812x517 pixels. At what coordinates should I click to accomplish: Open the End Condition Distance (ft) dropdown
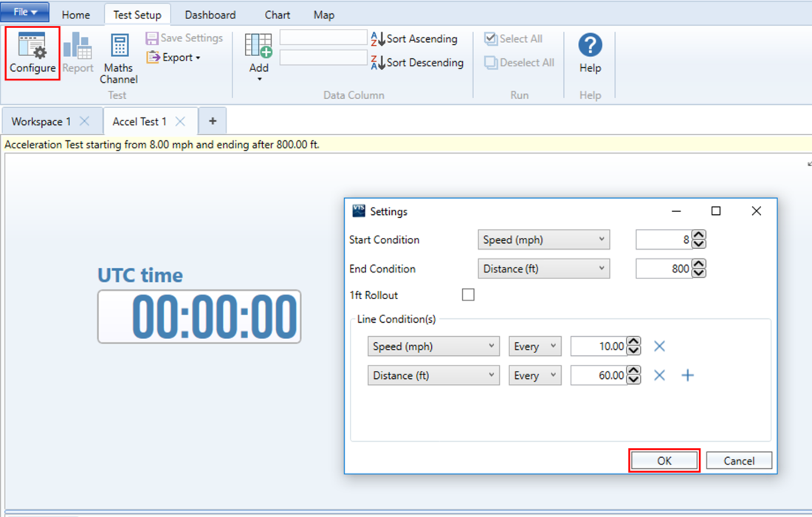(544, 269)
